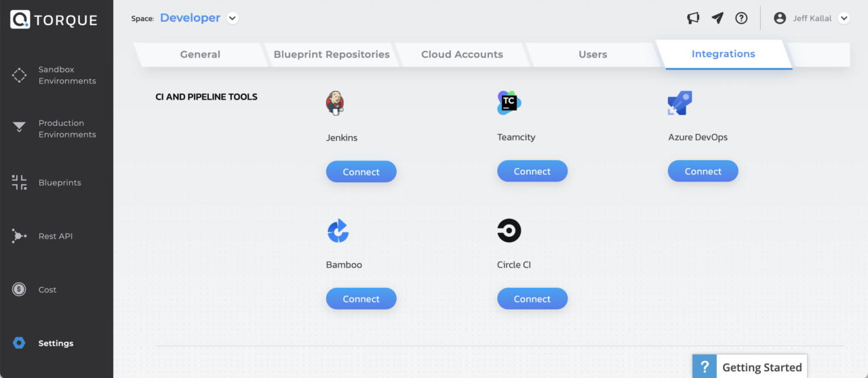Click the Bamboo logo icon
The image size is (868, 378).
(x=338, y=231)
